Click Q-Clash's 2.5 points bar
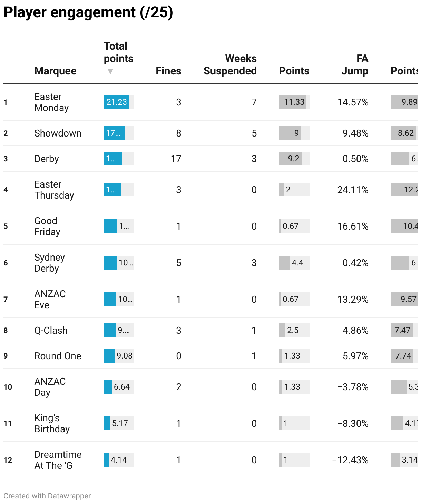Viewport: 421px width, 504px height. 294,330
